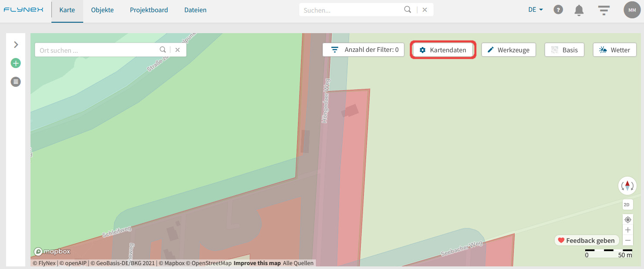Reset map bearing with compass icon
This screenshot has height=269, width=644.
[627, 186]
